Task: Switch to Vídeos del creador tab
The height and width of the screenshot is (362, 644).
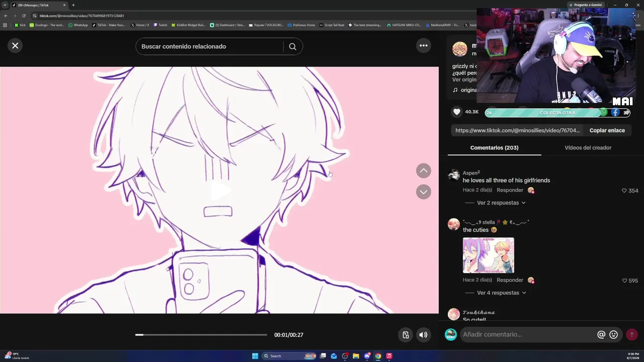Action: [x=588, y=148]
